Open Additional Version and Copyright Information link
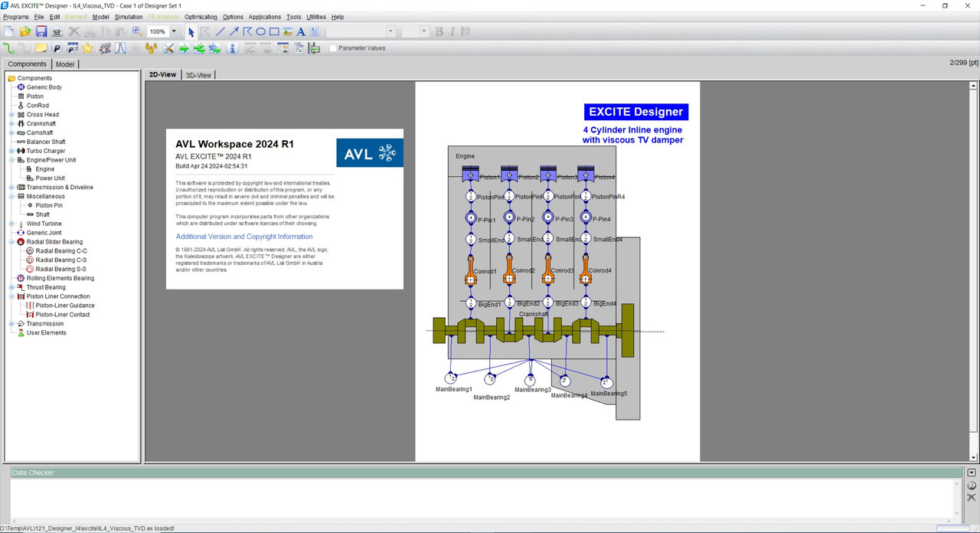Screen dimensions: 980x533 click(x=244, y=237)
